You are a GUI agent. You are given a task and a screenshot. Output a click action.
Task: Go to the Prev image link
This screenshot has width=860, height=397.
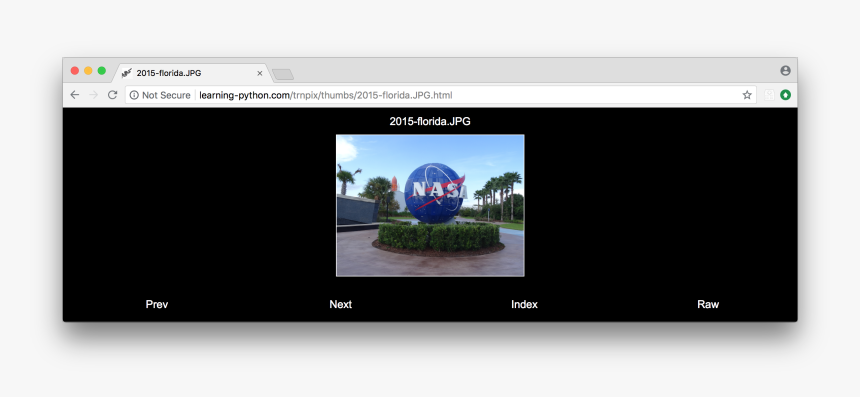[157, 304]
